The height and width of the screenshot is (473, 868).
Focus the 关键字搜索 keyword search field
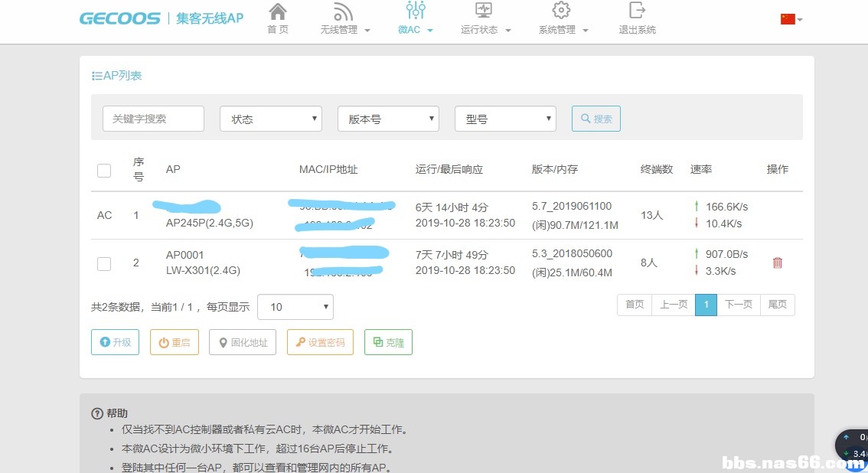153,119
